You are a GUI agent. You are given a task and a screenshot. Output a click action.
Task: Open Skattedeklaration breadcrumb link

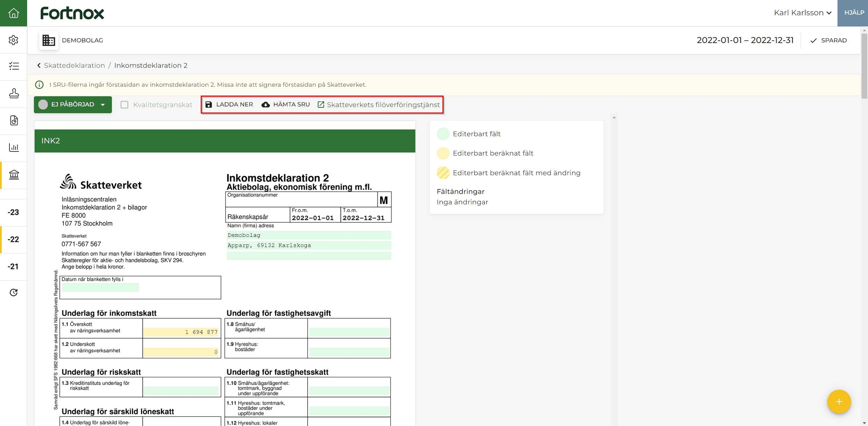coord(75,65)
